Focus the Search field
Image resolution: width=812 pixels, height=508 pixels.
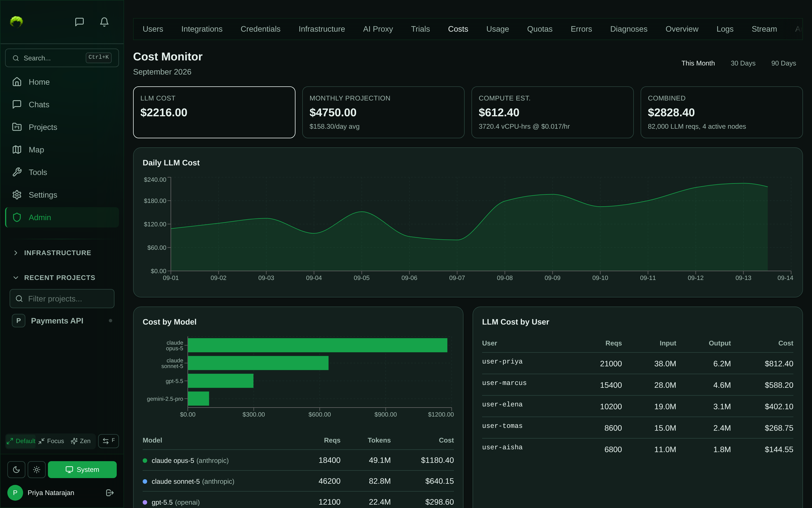pos(62,58)
